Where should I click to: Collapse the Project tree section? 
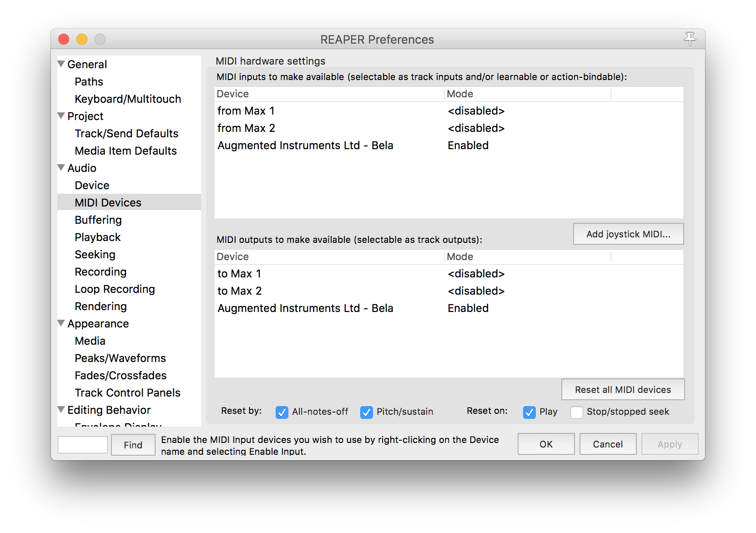coord(61,116)
